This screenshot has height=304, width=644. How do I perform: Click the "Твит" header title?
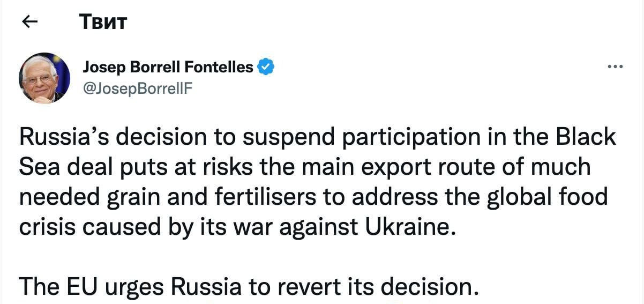(x=103, y=22)
